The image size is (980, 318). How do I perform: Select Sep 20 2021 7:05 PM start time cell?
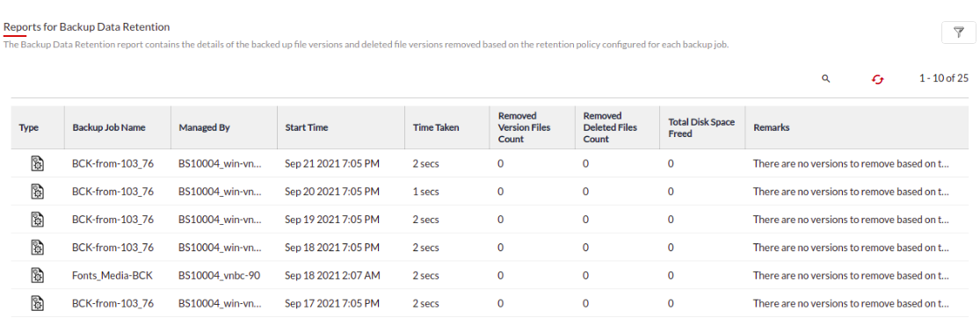click(x=332, y=192)
